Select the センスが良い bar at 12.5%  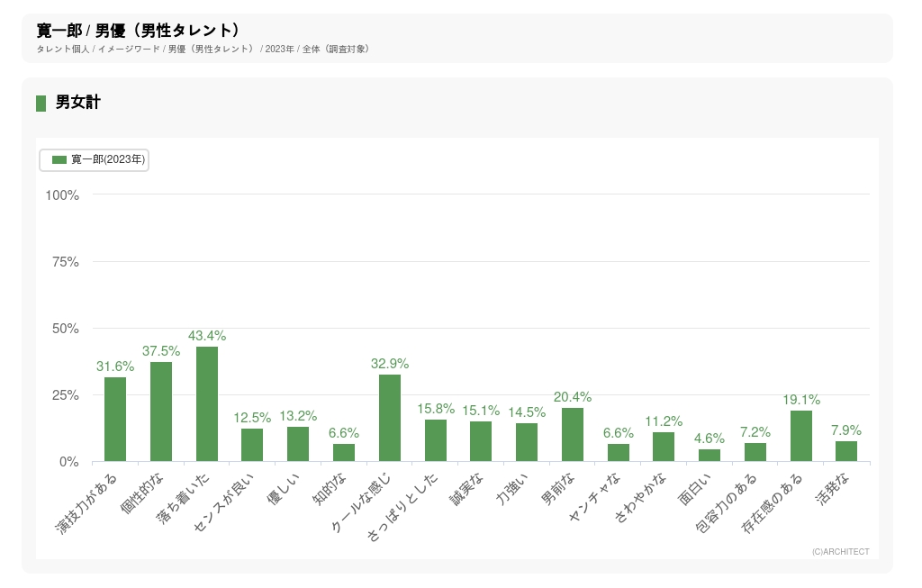[252, 445]
